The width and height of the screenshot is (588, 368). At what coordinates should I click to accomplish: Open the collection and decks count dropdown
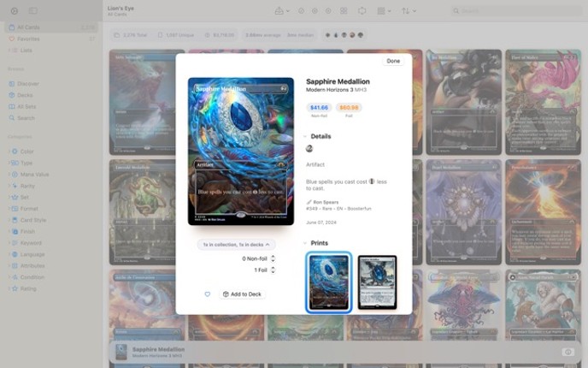coord(236,245)
